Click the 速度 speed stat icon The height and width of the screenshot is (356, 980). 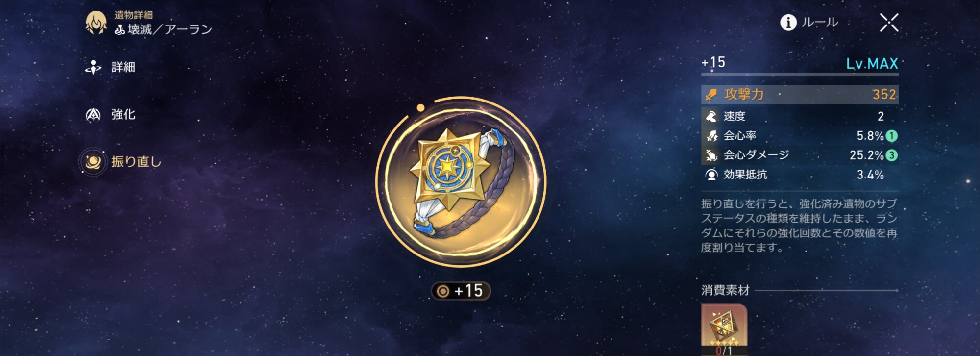coord(711,116)
